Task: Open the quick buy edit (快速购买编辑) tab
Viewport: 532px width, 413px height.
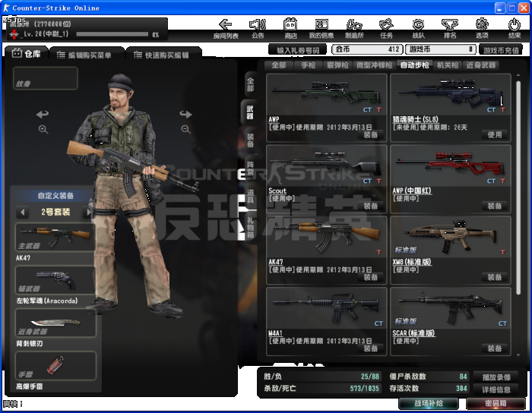Action: 163,55
